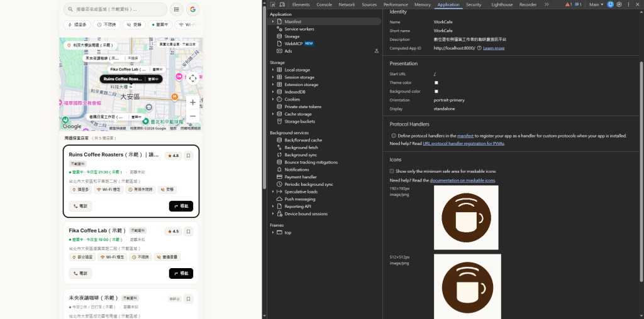Click the manifest pane vertical scrollbar

(641, 171)
